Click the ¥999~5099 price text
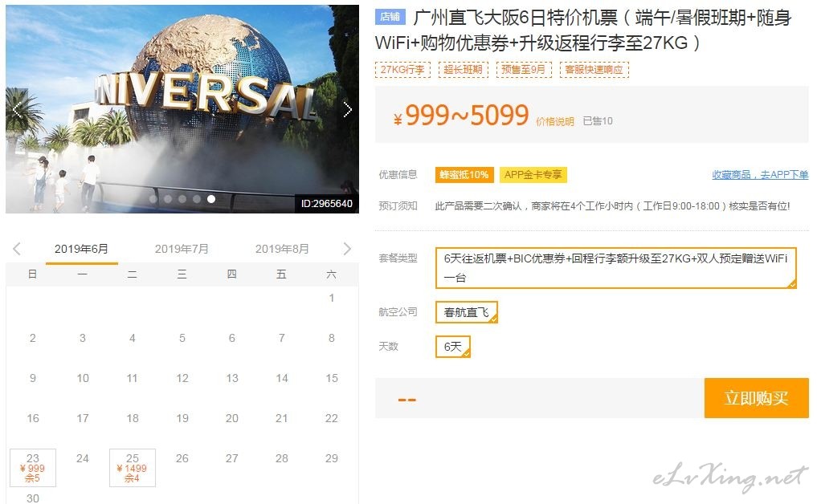 461,116
